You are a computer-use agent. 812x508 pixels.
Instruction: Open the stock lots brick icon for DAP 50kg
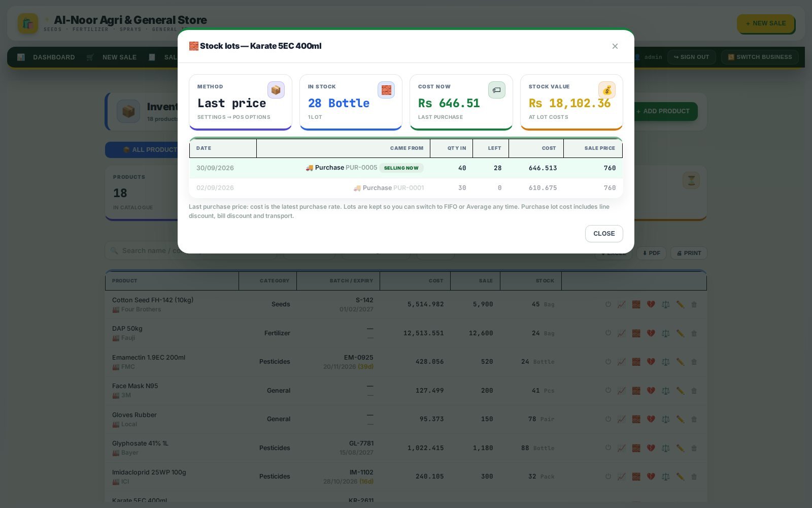tap(636, 333)
